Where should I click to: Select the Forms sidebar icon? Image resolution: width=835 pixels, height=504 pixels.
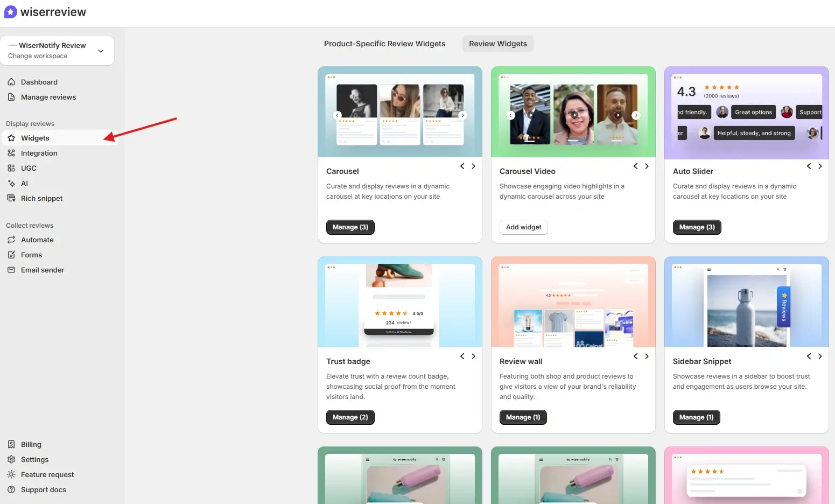[x=12, y=255]
